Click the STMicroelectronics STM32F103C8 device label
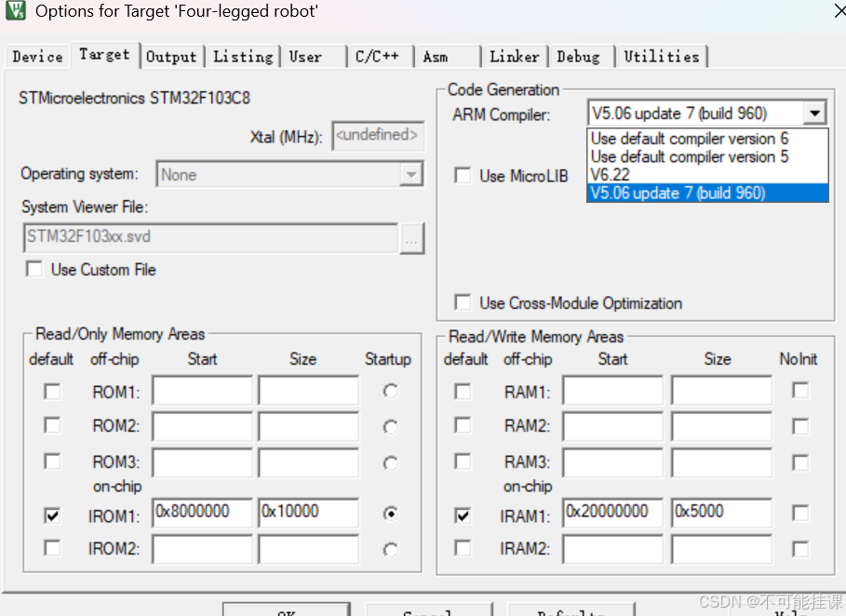 click(134, 99)
